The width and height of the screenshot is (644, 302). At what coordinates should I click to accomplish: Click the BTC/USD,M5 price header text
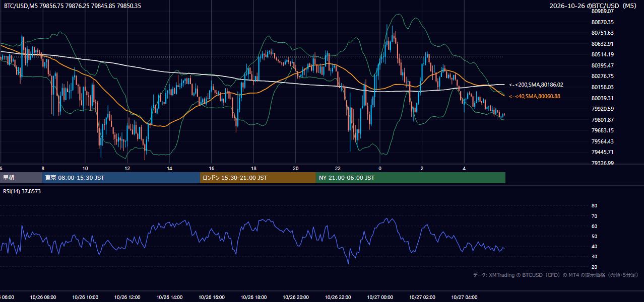pyautogui.click(x=73, y=6)
